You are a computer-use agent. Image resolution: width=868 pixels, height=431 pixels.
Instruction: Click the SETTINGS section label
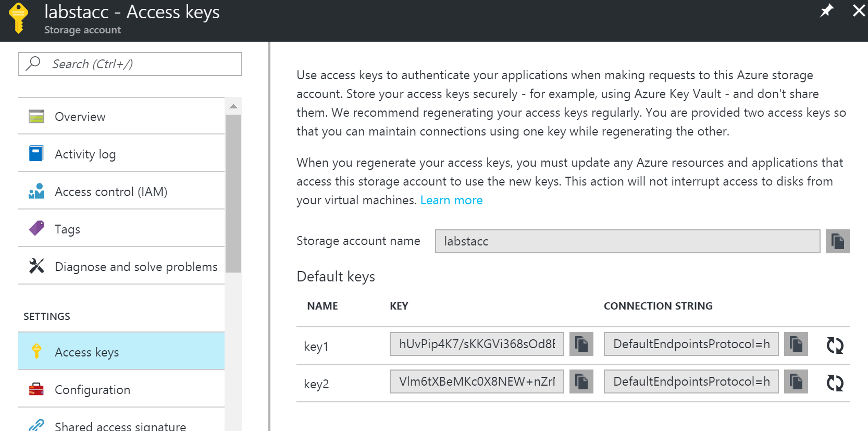tap(47, 316)
